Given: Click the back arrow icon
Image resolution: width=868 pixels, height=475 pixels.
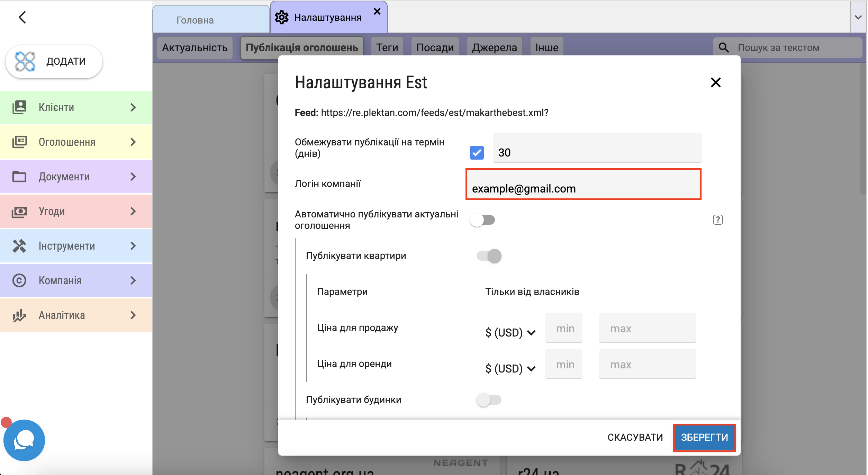Looking at the screenshot, I should click(22, 17).
